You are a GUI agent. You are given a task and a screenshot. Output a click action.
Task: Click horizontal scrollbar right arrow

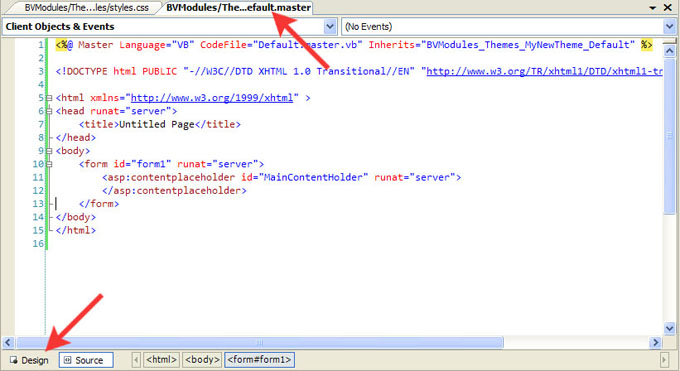click(655, 342)
